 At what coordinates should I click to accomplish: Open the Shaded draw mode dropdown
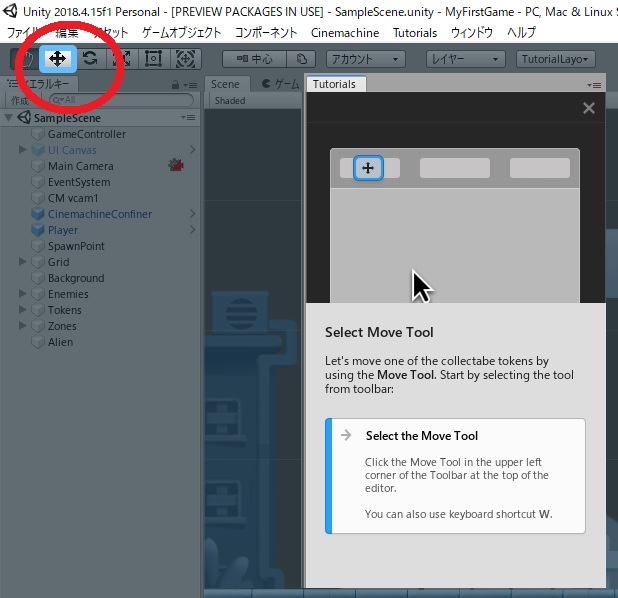(x=230, y=101)
